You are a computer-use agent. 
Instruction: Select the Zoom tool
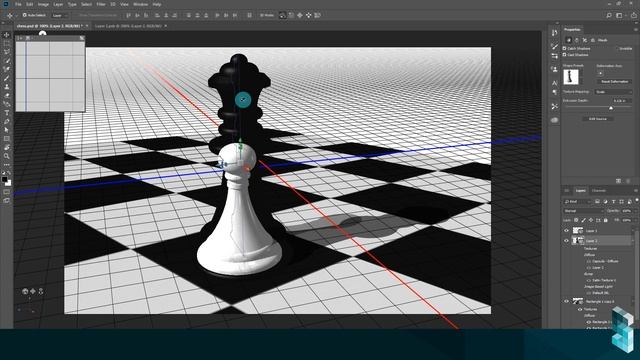7,156
